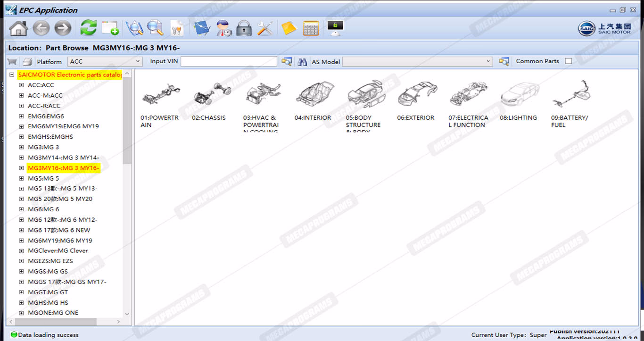Screen dimensions: 644x341
Task: Select MGEZS:MG EZS in tree
Action: click(x=50, y=261)
